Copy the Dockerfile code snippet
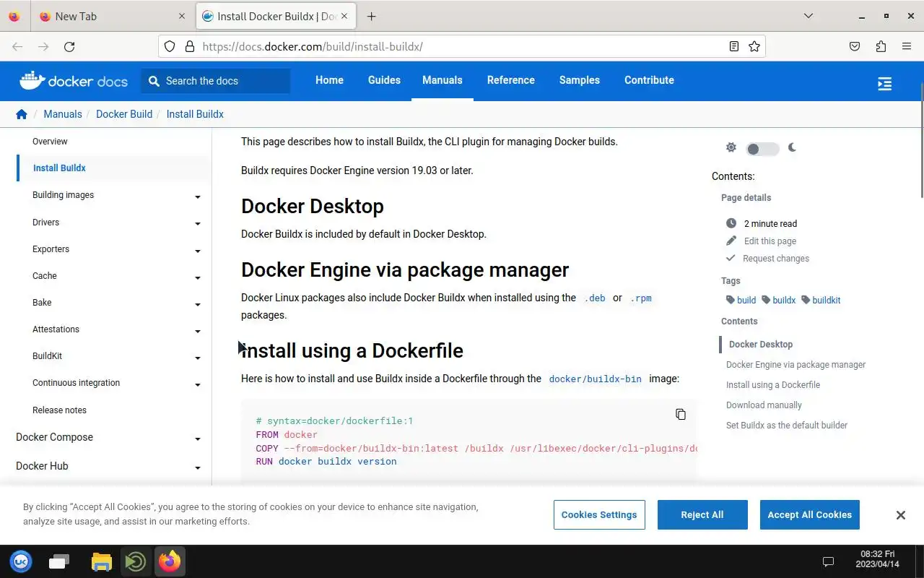Viewport: 924px width, 578px height. (680, 414)
